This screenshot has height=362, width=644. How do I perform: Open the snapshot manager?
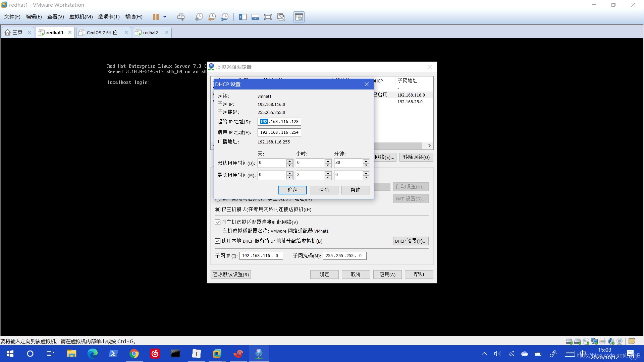click(x=224, y=17)
